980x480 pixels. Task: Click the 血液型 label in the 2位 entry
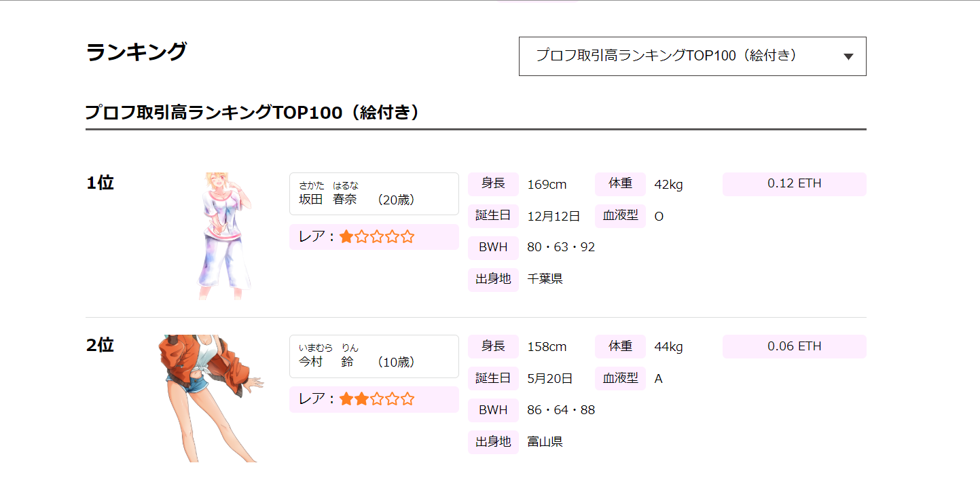620,378
